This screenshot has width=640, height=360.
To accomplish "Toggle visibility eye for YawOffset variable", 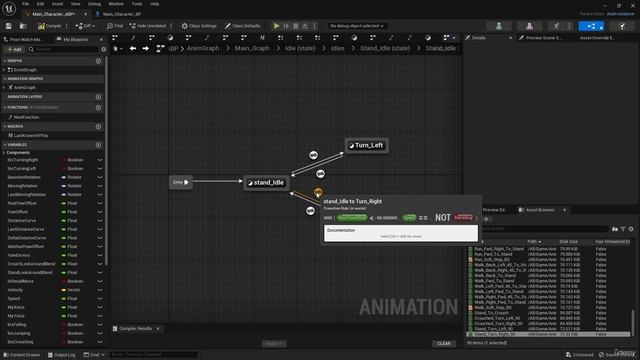I will (100, 212).
